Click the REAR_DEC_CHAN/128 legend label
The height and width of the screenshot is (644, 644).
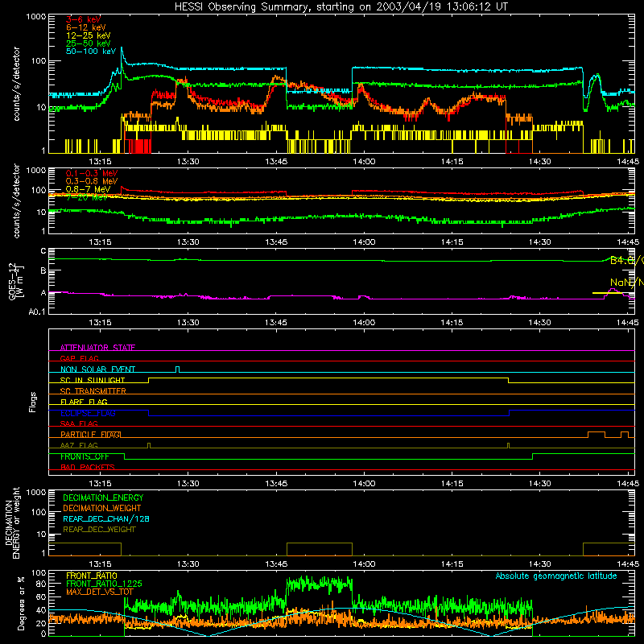106,518
